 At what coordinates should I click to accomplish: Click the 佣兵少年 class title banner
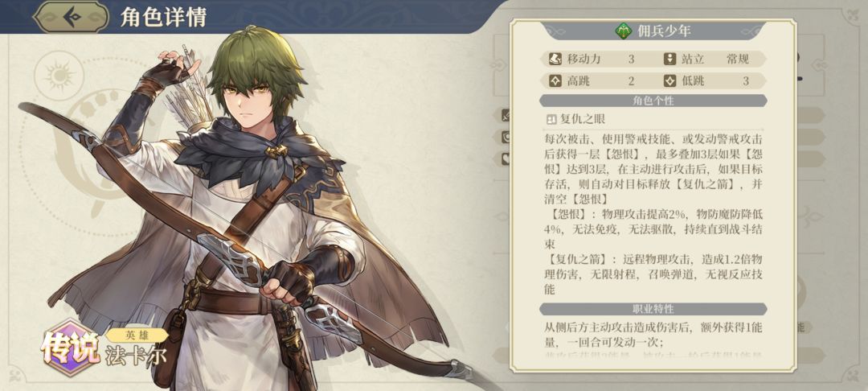point(653,31)
